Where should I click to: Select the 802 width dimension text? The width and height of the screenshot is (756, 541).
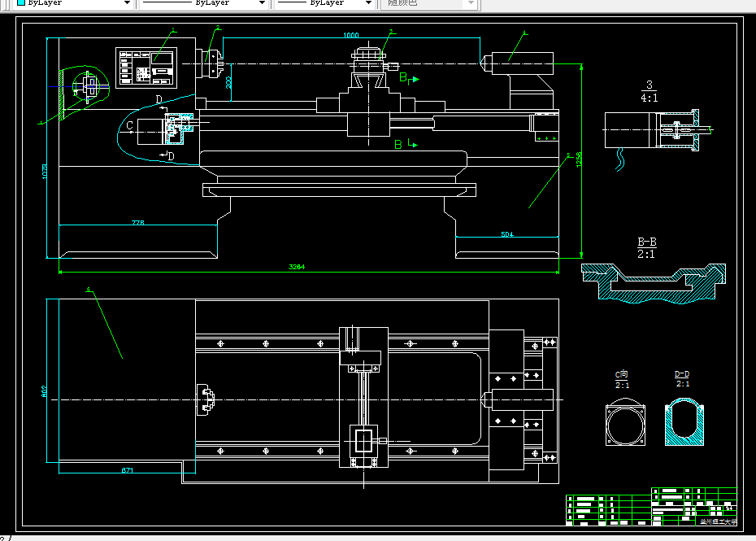coord(45,391)
